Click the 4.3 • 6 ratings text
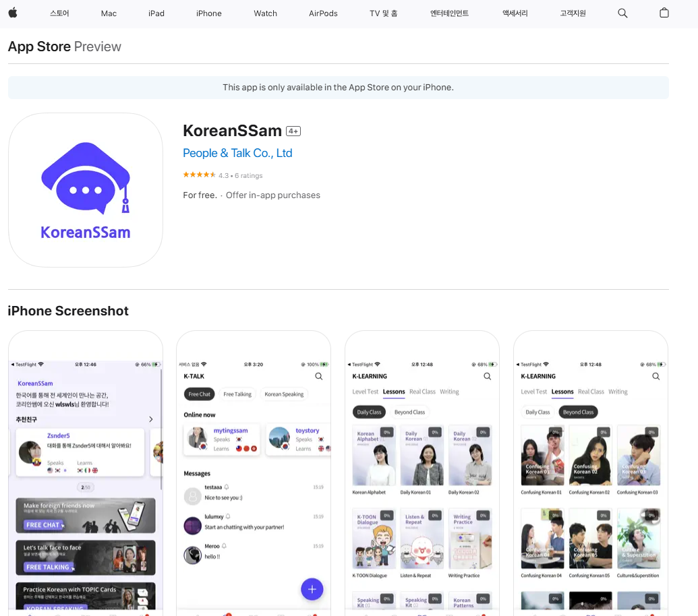This screenshot has height=616, width=698. pos(240,176)
